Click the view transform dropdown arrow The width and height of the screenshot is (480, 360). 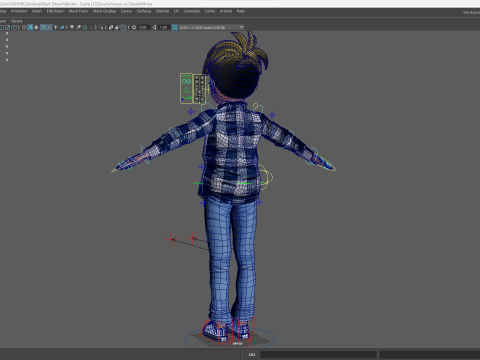point(241,27)
